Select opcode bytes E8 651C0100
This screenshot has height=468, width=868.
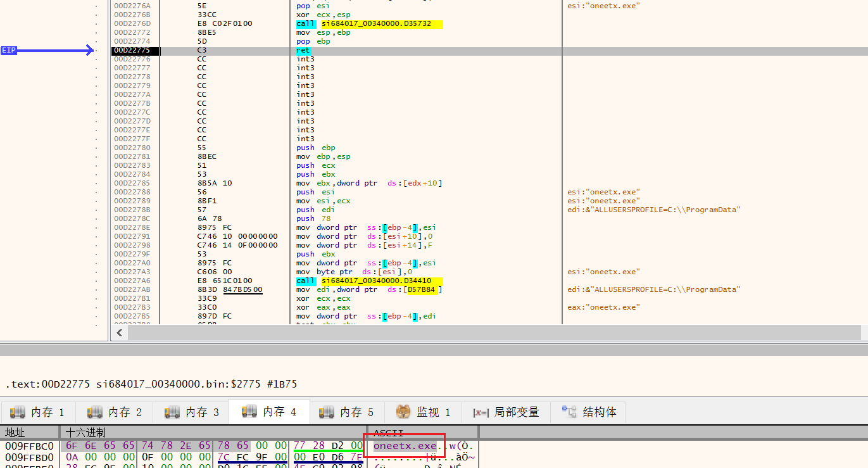(x=225, y=281)
